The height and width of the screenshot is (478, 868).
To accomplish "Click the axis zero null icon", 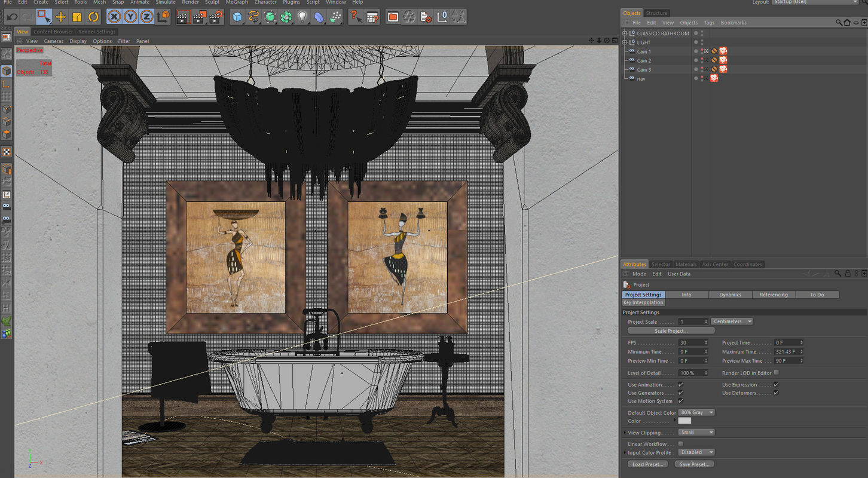I will 442,17.
